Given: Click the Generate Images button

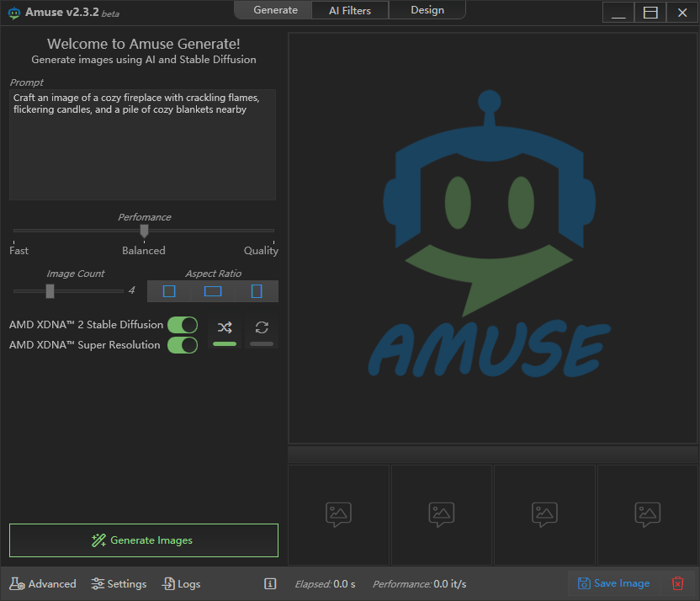Looking at the screenshot, I should coord(144,540).
